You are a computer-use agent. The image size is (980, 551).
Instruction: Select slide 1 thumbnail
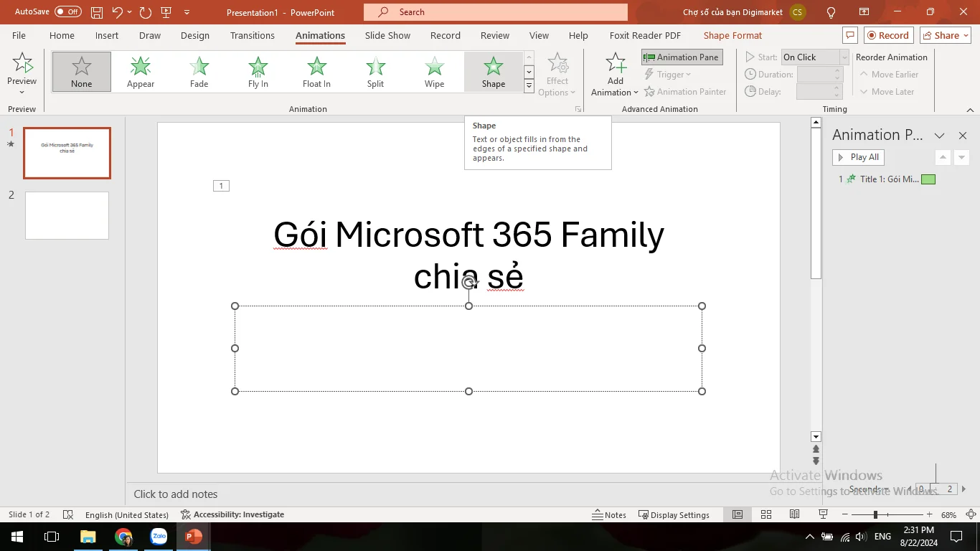[67, 153]
